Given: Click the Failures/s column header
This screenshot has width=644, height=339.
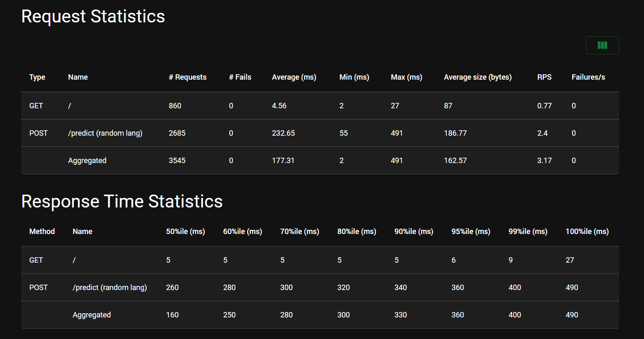Looking at the screenshot, I should pyautogui.click(x=588, y=77).
